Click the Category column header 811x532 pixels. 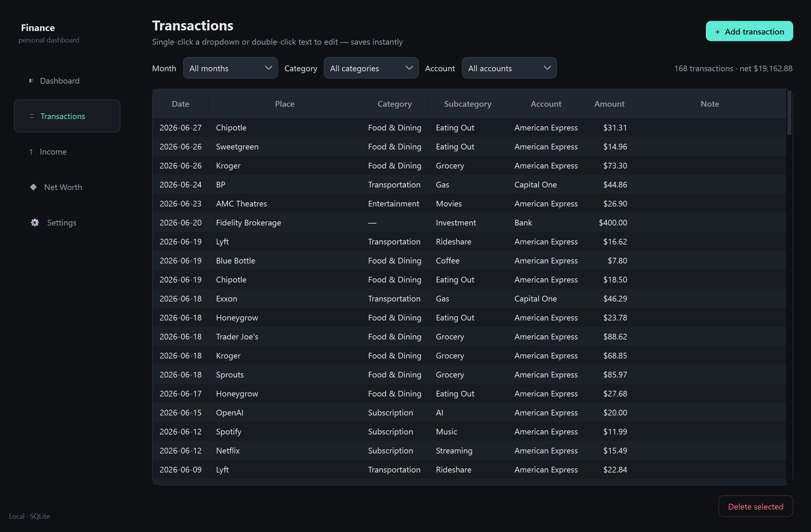(395, 104)
